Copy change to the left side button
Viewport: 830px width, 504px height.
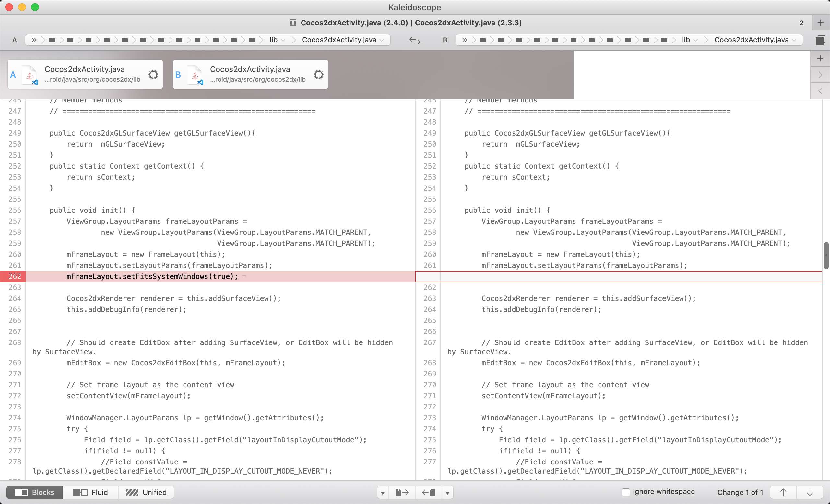429,492
